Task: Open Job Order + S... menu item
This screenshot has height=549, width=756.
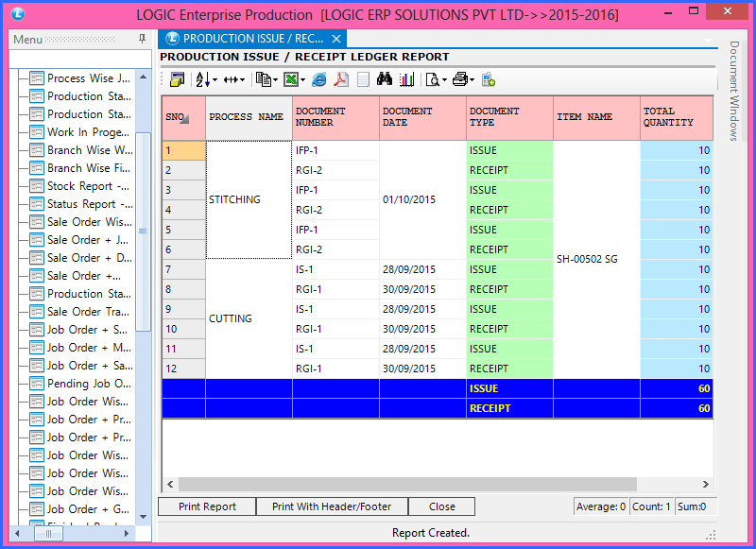Action: [x=78, y=330]
